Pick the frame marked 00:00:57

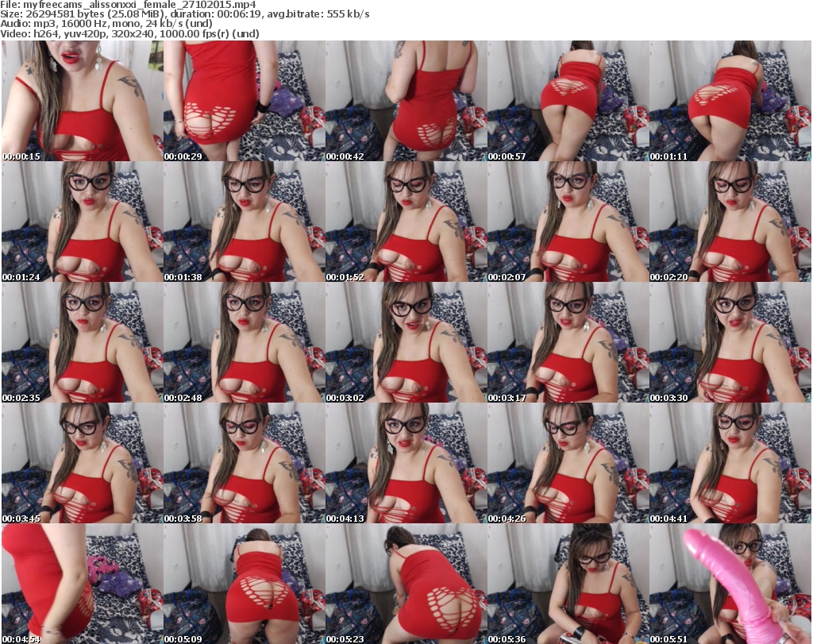[568, 101]
